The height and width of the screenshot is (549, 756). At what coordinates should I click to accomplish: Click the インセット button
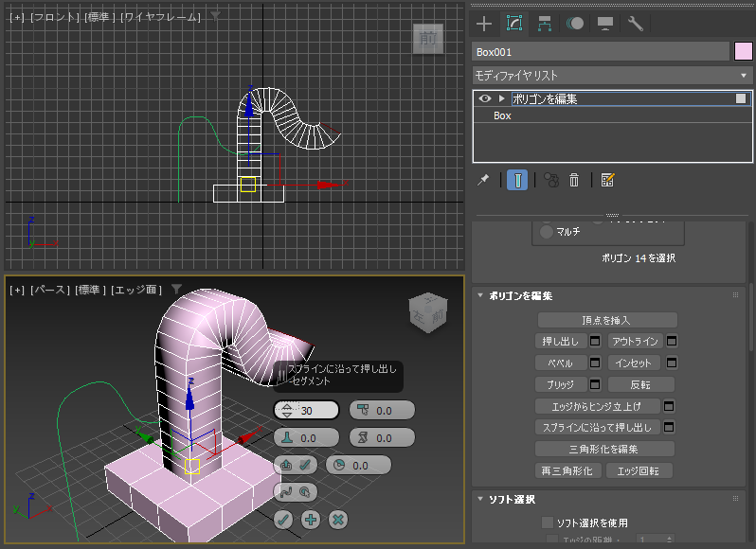coord(635,363)
